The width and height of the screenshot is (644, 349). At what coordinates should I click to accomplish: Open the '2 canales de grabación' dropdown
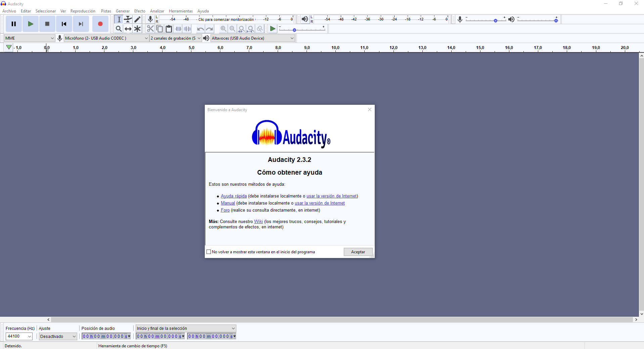click(176, 38)
